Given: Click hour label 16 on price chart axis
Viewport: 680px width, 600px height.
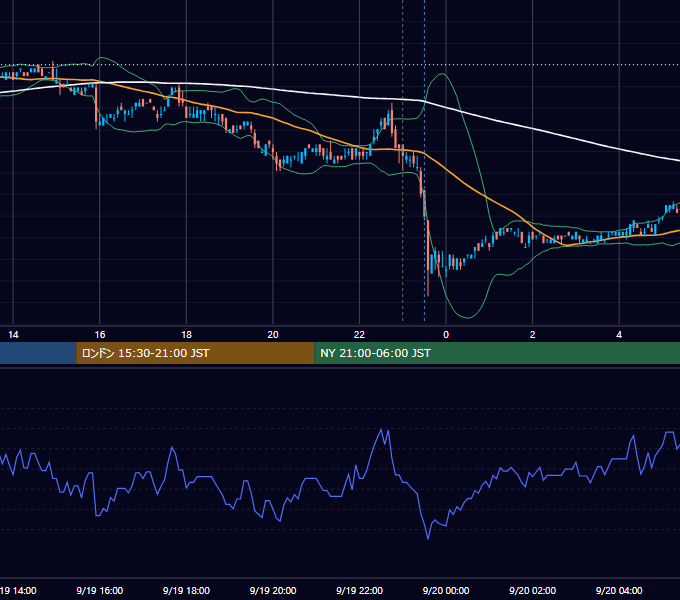Looking at the screenshot, I should (100, 335).
